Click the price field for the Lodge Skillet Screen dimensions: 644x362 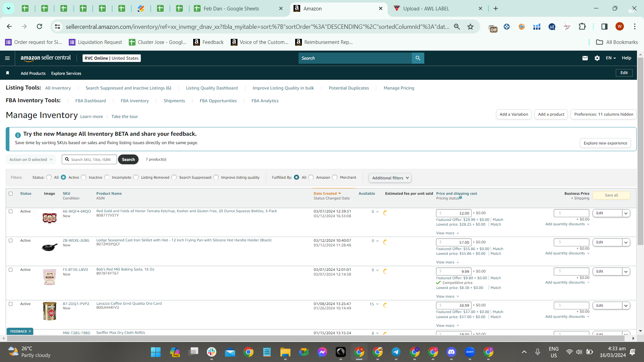pos(454,242)
